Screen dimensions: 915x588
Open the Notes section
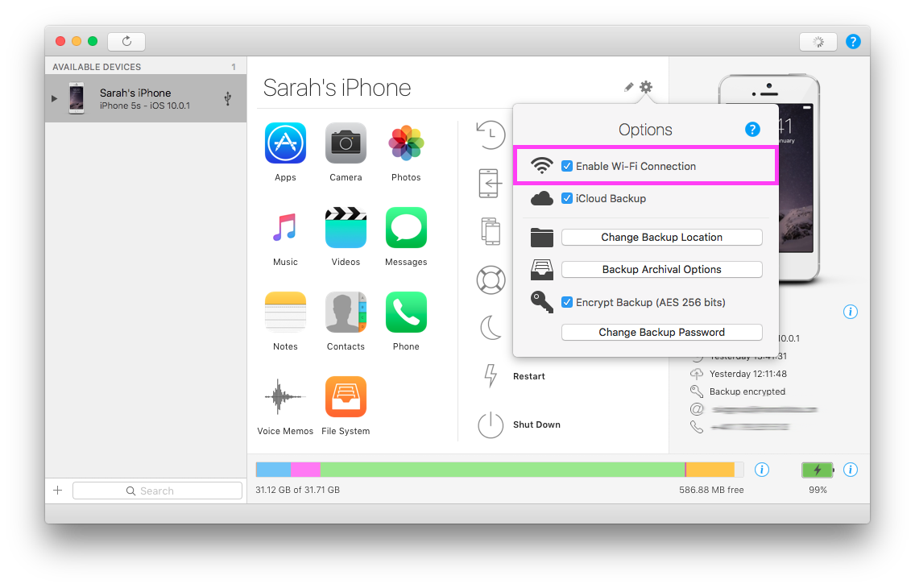pos(285,312)
